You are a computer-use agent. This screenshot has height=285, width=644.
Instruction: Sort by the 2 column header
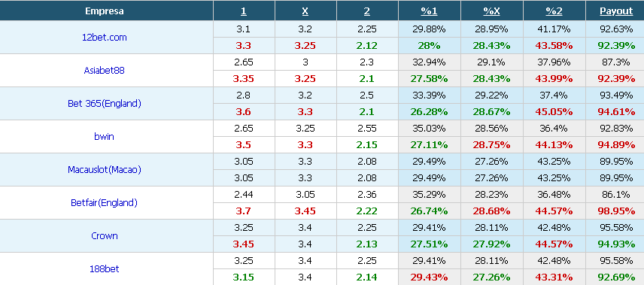click(367, 11)
